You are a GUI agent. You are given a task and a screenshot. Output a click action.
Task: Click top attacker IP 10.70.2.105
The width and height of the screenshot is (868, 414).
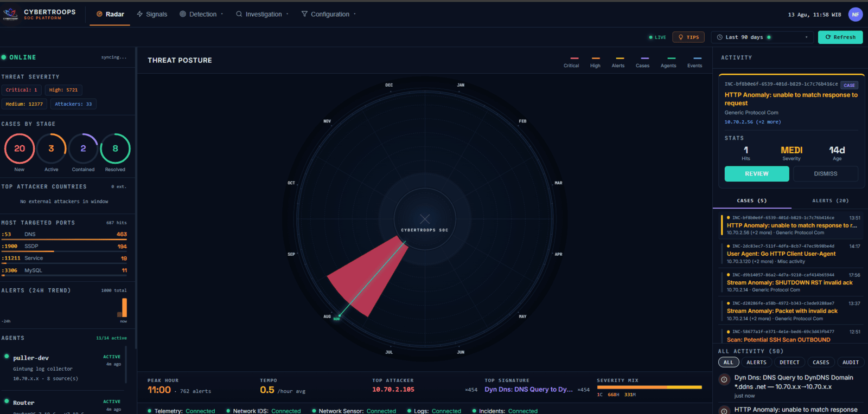pos(393,390)
